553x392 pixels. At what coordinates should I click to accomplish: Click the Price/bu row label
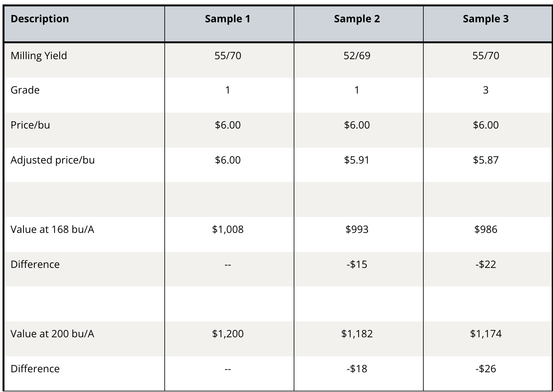[x=30, y=125]
